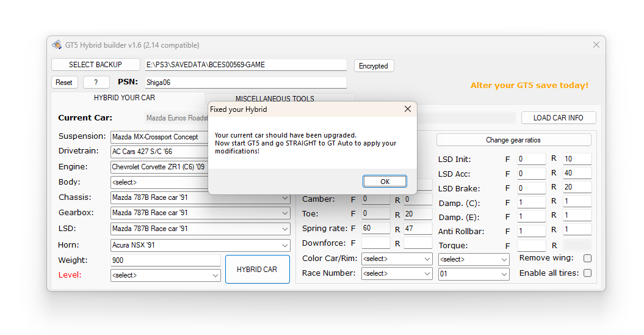Open the Level dropdown
The width and height of the screenshot is (644, 335).
(165, 276)
